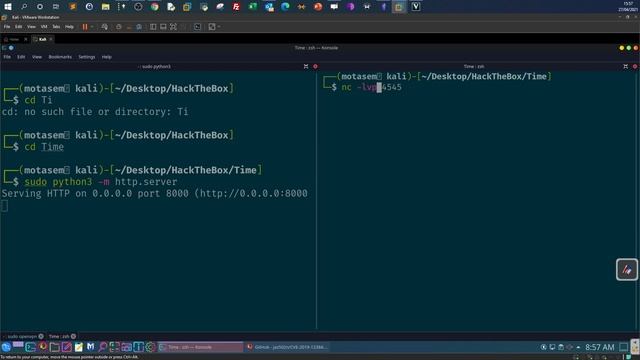The width and height of the screenshot is (640, 360).
Task: Open the Kali panel clock showing 8:57 AM
Action: (x=599, y=347)
